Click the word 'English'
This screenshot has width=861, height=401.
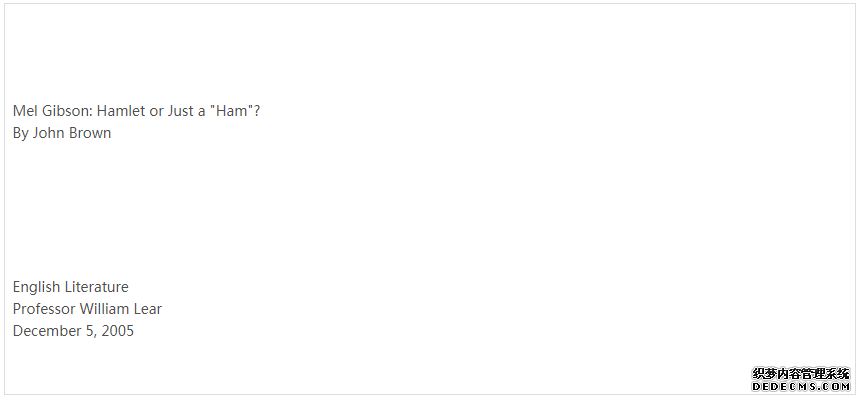pos(36,287)
